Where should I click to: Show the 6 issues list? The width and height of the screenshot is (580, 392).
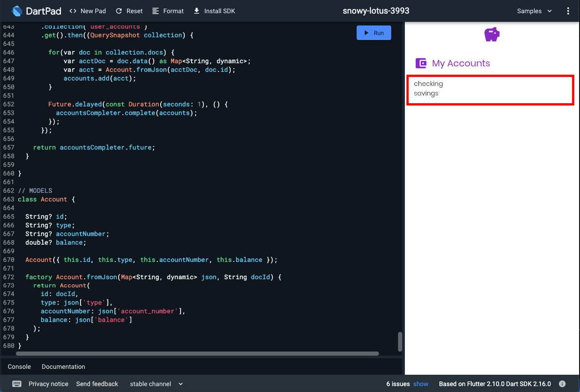(421, 384)
